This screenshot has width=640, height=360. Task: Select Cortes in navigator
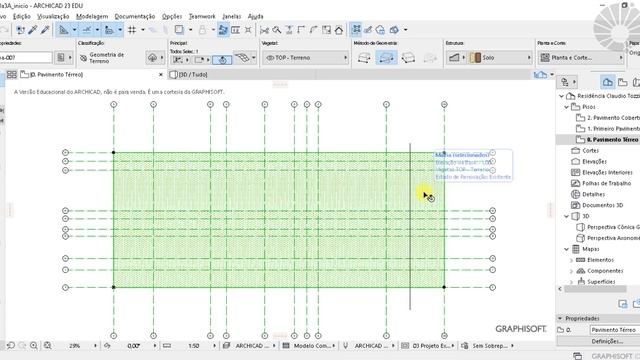pyautogui.click(x=585, y=151)
